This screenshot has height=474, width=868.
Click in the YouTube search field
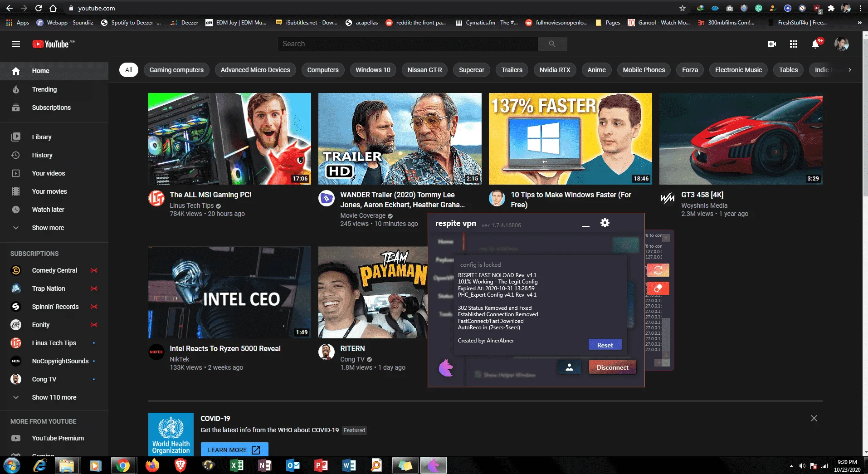(407, 44)
